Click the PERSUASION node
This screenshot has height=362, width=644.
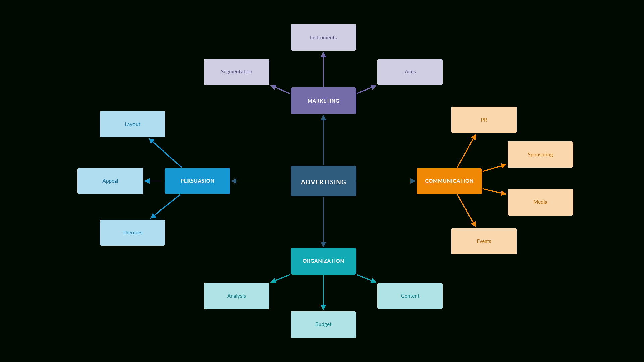point(198,181)
